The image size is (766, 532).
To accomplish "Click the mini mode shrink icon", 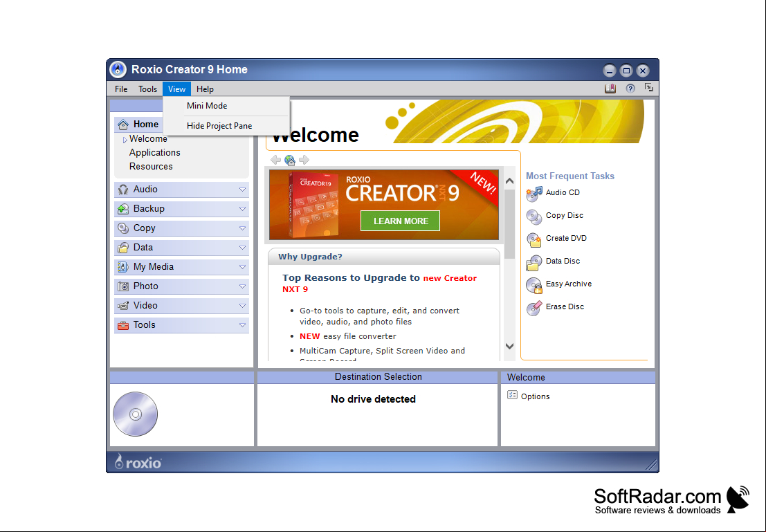I will pos(649,88).
